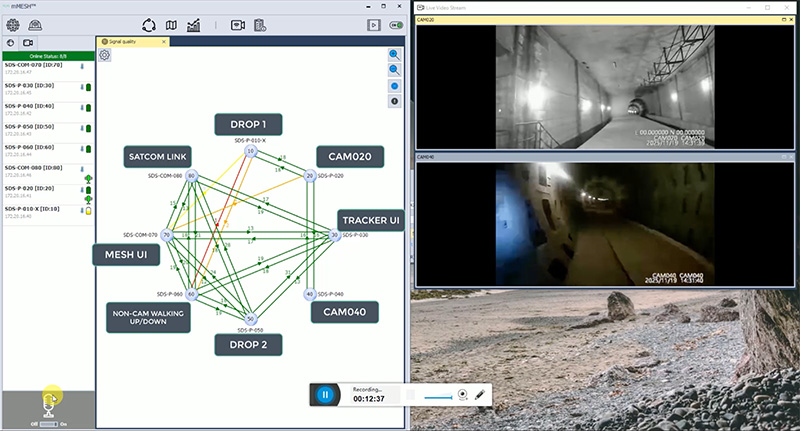Click node 80 SDS-COM-080 in the graph
The height and width of the screenshot is (431, 800).
tap(191, 176)
